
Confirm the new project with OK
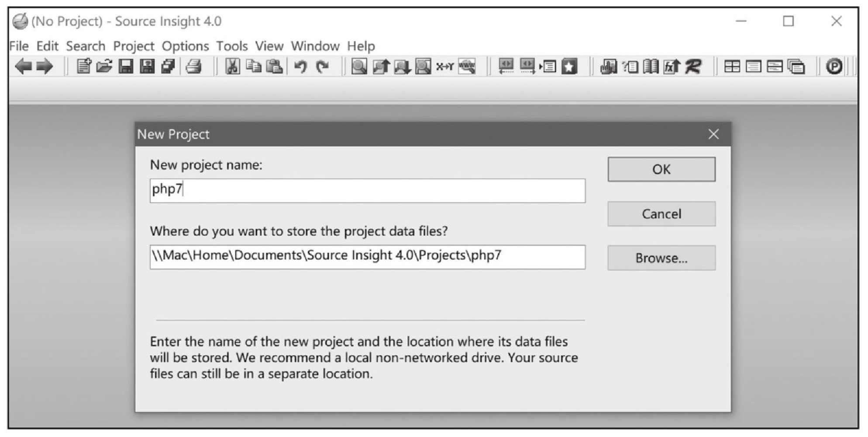click(x=661, y=169)
